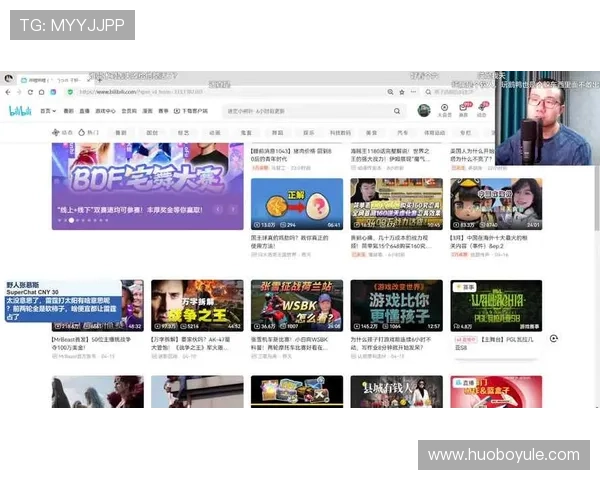Open the 番剧 header menu item
600x480 pixels.
68,111
